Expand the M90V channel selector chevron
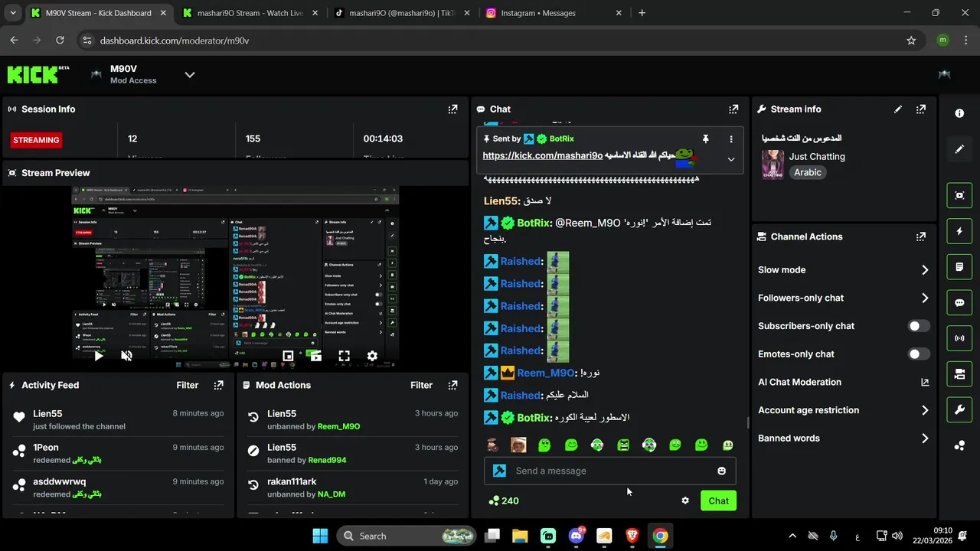980x551 pixels. click(190, 74)
